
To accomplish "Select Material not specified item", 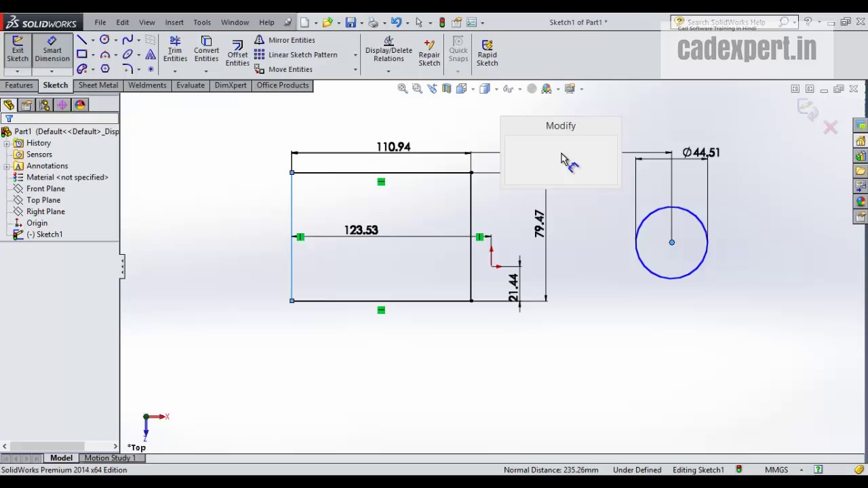I will (x=67, y=178).
